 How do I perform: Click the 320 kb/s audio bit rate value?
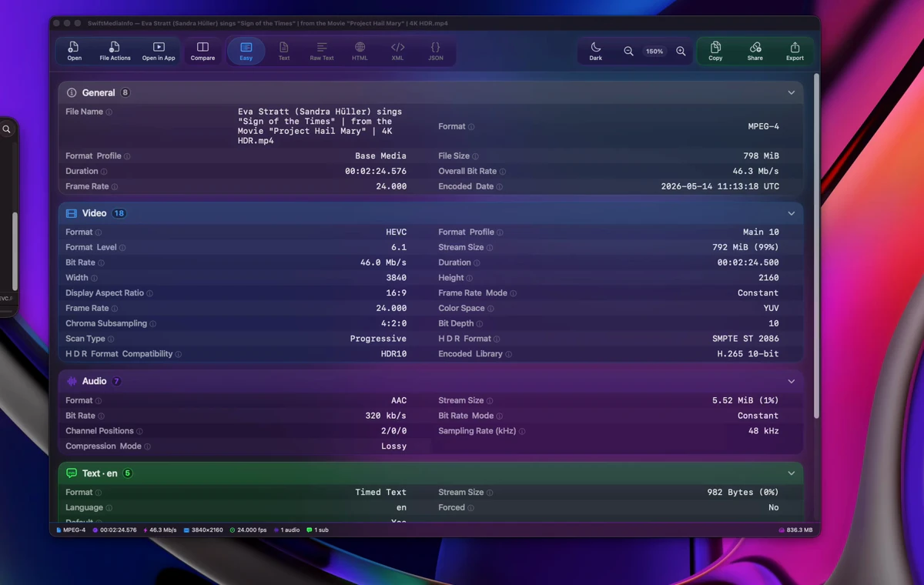click(x=387, y=416)
